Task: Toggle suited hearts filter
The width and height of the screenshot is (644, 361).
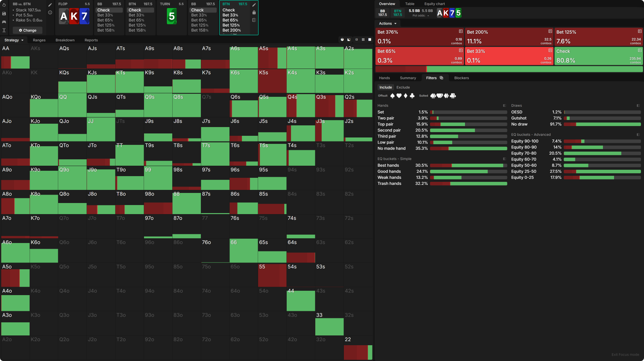Action: 440,96
